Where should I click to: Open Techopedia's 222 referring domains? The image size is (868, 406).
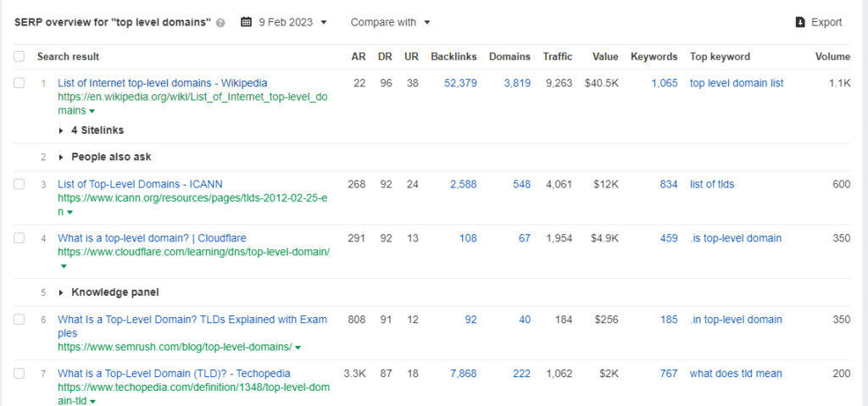(x=521, y=374)
